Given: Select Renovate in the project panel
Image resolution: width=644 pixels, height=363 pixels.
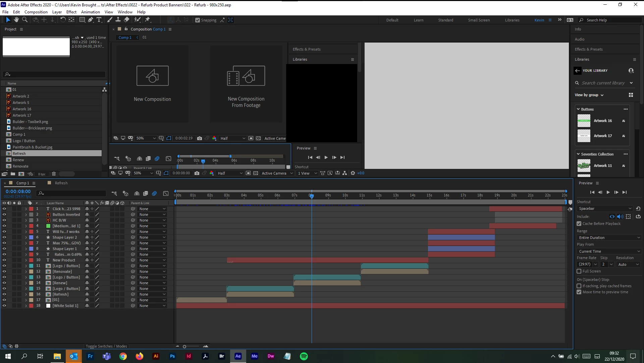Looking at the screenshot, I should click(20, 166).
